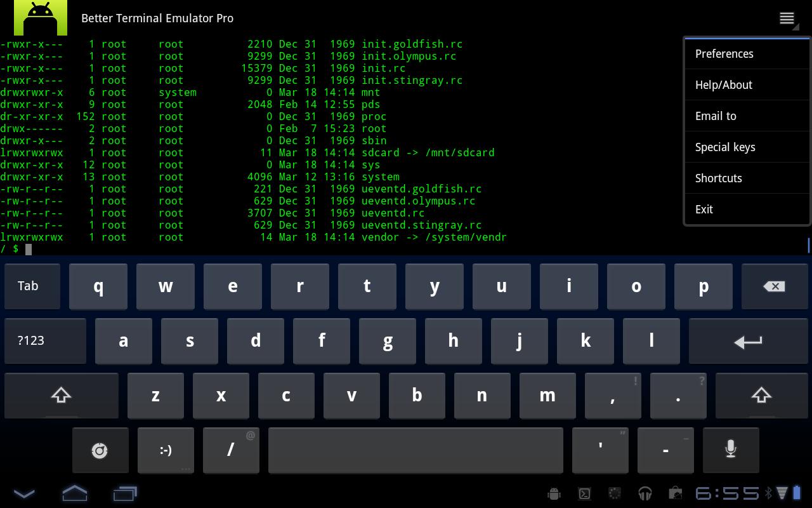Tap the letter u key
This screenshot has height=508, width=812.
[x=502, y=286]
